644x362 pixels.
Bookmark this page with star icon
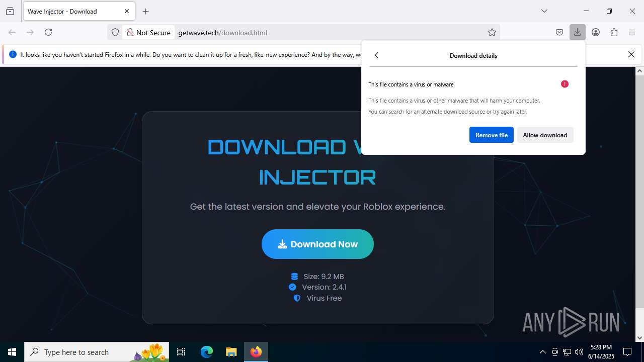click(492, 32)
